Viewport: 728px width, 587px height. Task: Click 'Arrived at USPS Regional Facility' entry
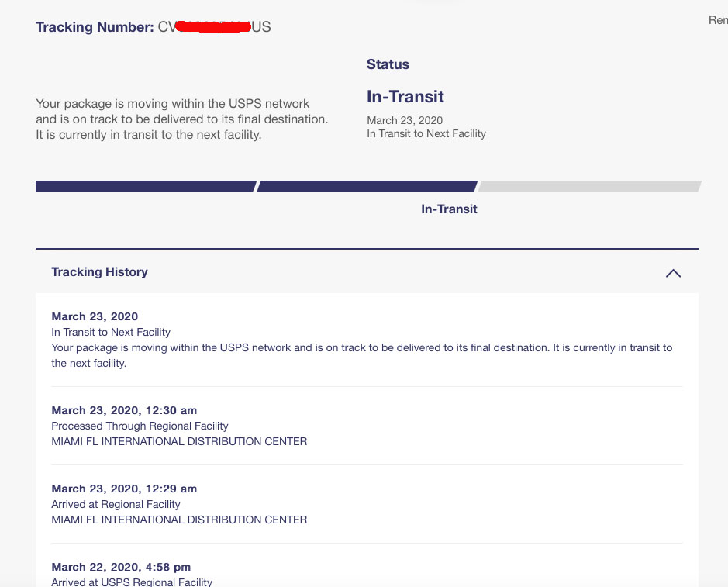coord(132,582)
